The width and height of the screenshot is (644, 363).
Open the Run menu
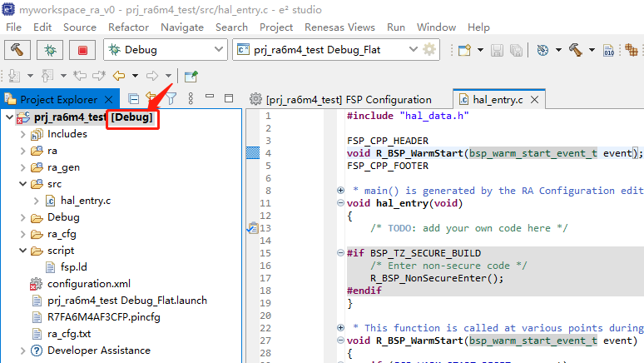tap(396, 27)
